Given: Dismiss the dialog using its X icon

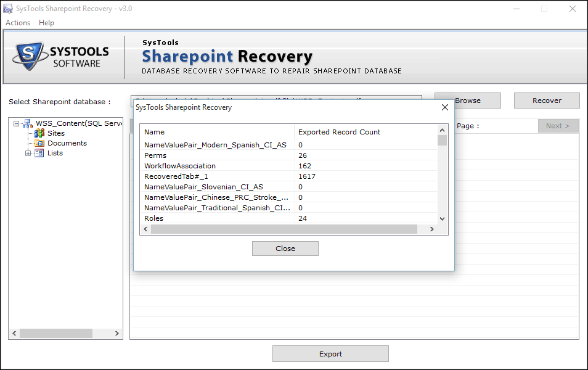Looking at the screenshot, I should click(x=445, y=107).
